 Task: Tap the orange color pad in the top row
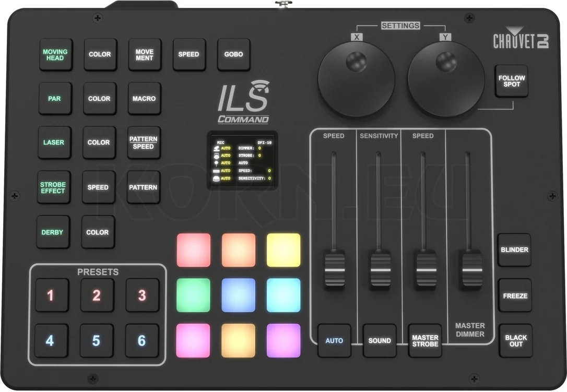click(x=239, y=250)
